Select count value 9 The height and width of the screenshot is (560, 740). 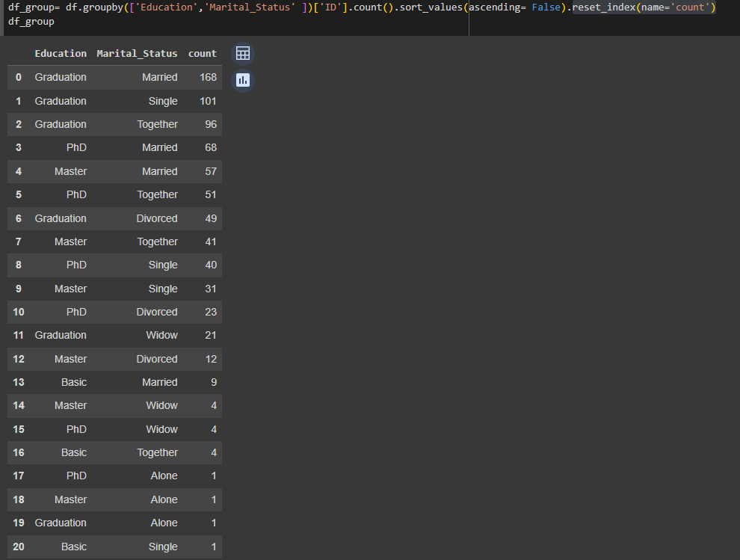click(214, 382)
